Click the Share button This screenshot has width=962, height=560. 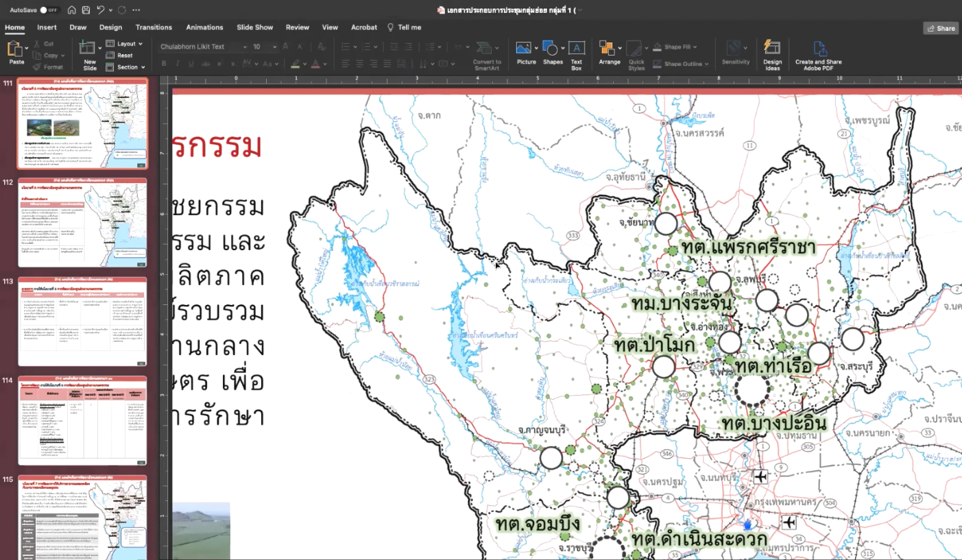pyautogui.click(x=941, y=28)
